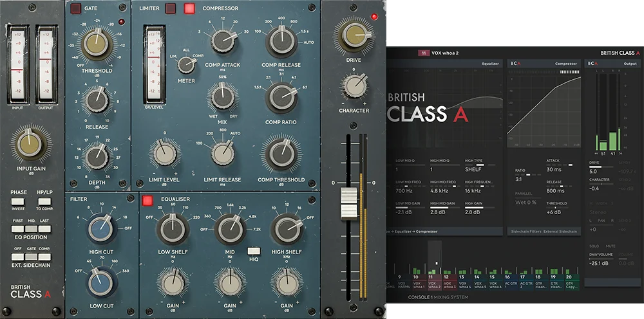Click the gate Release knob
This screenshot has height=319, width=644.
(97, 101)
